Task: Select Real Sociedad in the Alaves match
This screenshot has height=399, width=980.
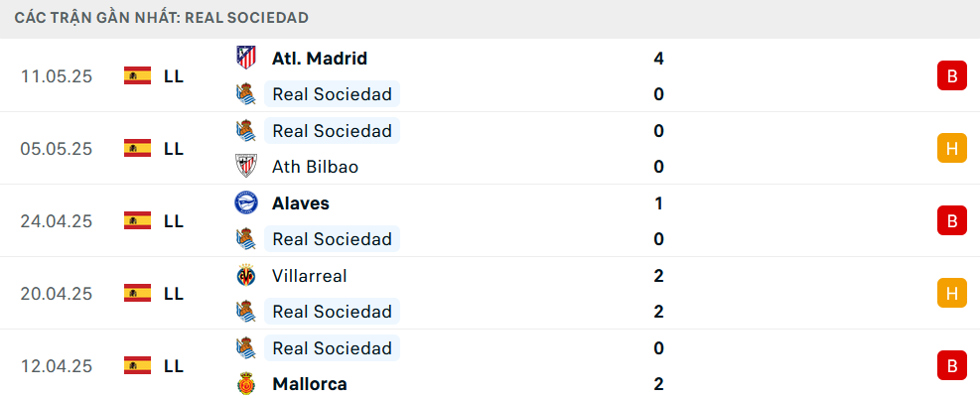Action: [332, 239]
